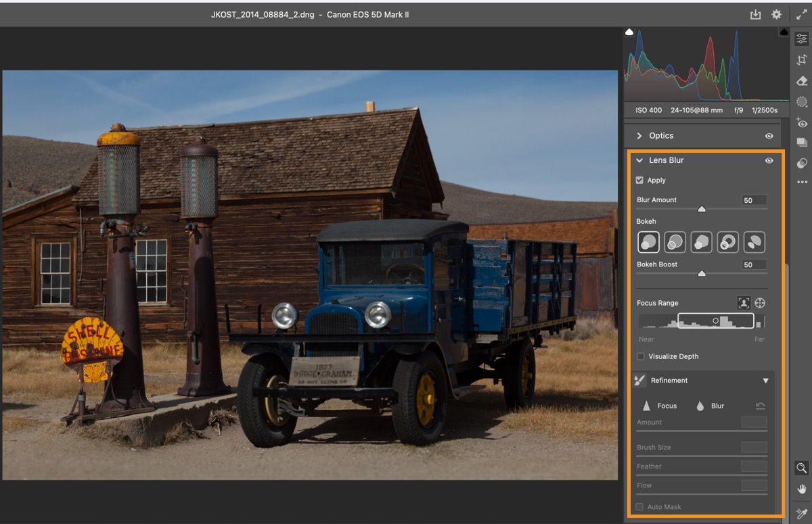Click the save image download icon
Viewport: 812px width, 524px height.
(755, 14)
